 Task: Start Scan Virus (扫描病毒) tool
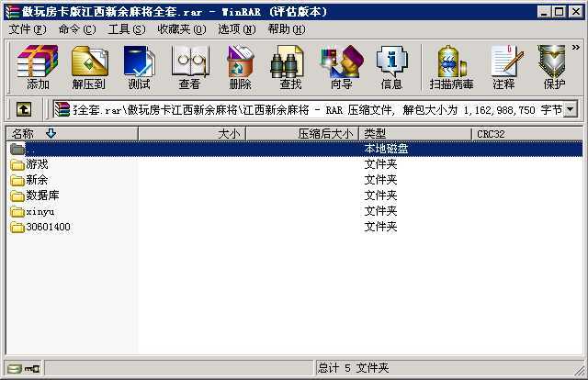[451, 67]
